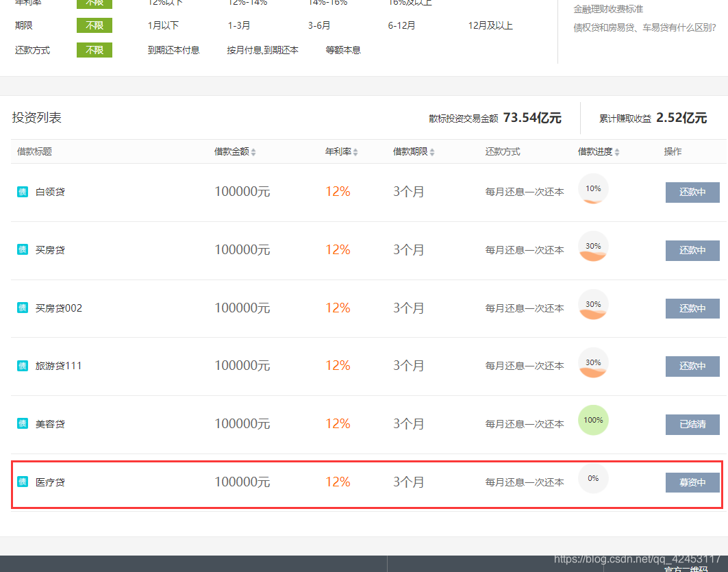Image resolution: width=728 pixels, height=572 pixels.
Task: Click 2.52亿元 cumulative earnings
Action: (681, 118)
